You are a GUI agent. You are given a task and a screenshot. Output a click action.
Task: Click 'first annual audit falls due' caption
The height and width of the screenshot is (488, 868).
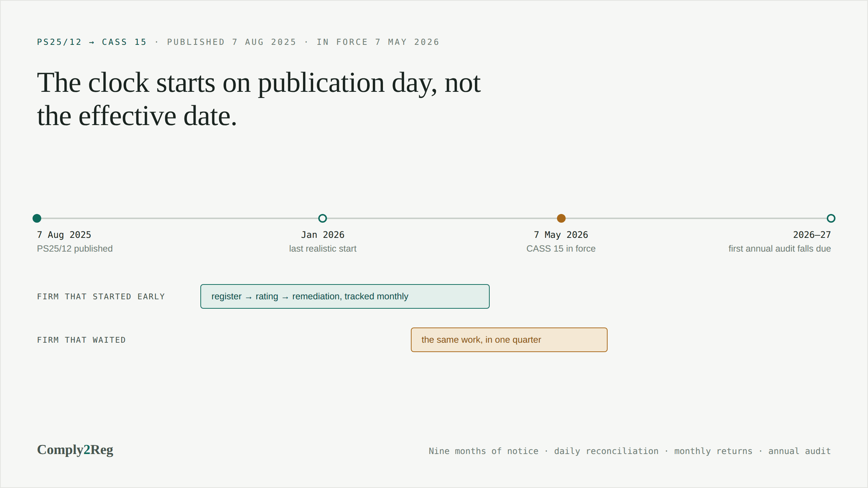coord(780,249)
